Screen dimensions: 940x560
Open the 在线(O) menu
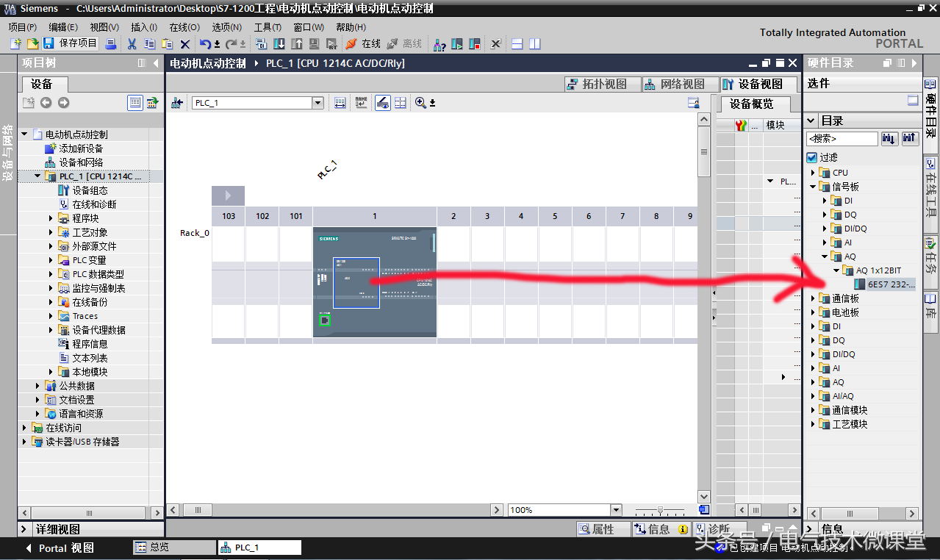(x=184, y=27)
